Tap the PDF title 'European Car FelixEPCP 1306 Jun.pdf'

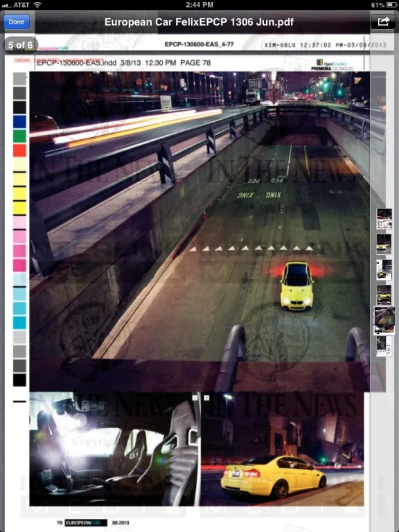199,22
